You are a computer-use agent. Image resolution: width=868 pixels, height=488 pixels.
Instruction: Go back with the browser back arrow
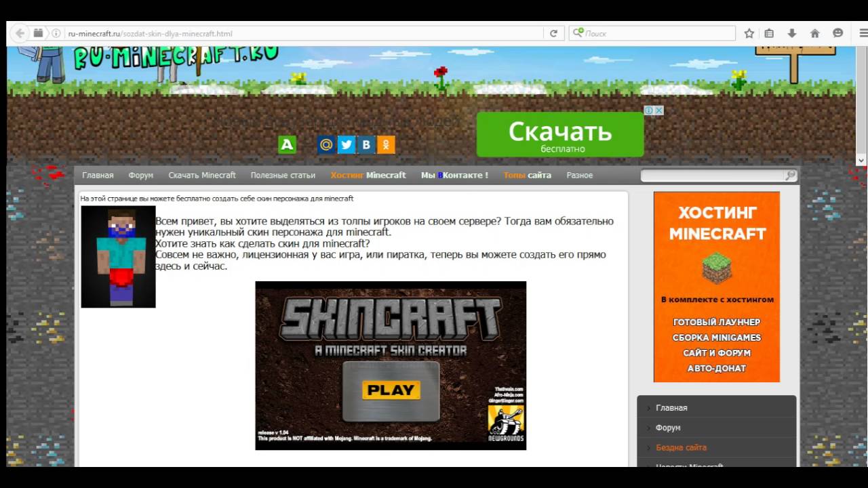pos(20,33)
